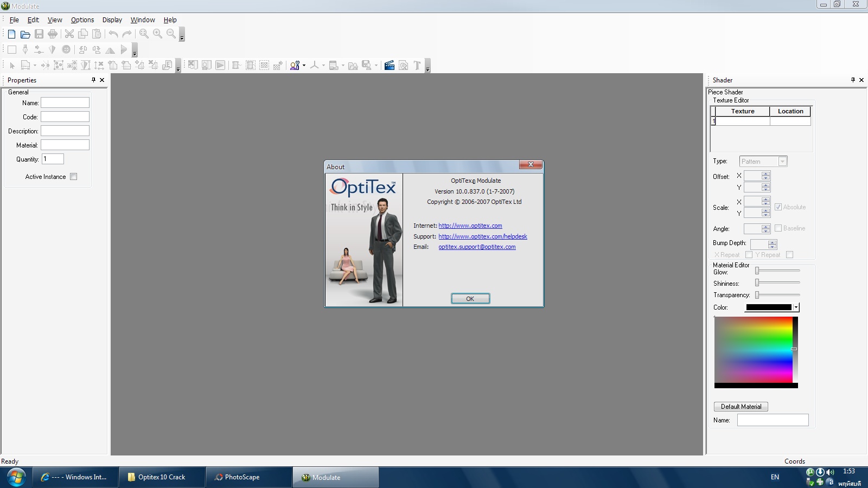Enable the Y Repeat checkbox
This screenshot has height=488, width=868.
click(789, 255)
